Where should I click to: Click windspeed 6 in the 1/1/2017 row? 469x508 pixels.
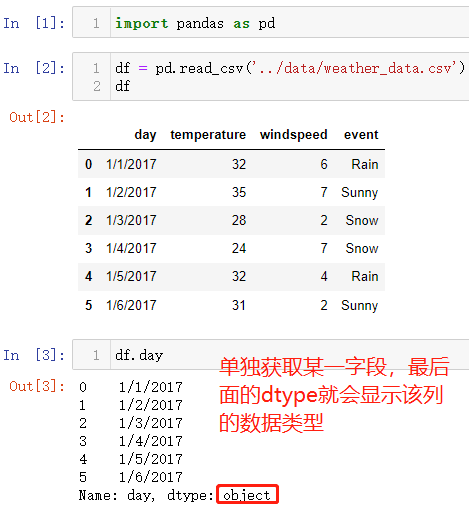pyautogui.click(x=324, y=164)
